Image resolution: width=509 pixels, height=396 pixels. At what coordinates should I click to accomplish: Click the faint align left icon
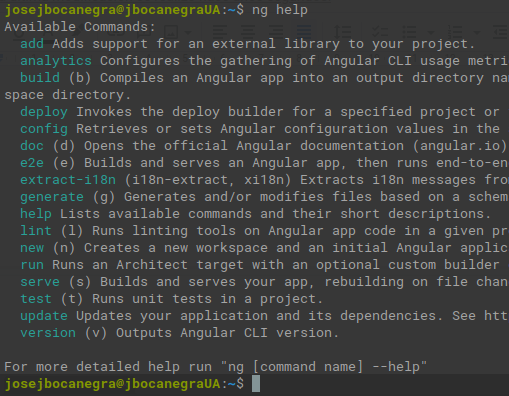tap(220, 32)
